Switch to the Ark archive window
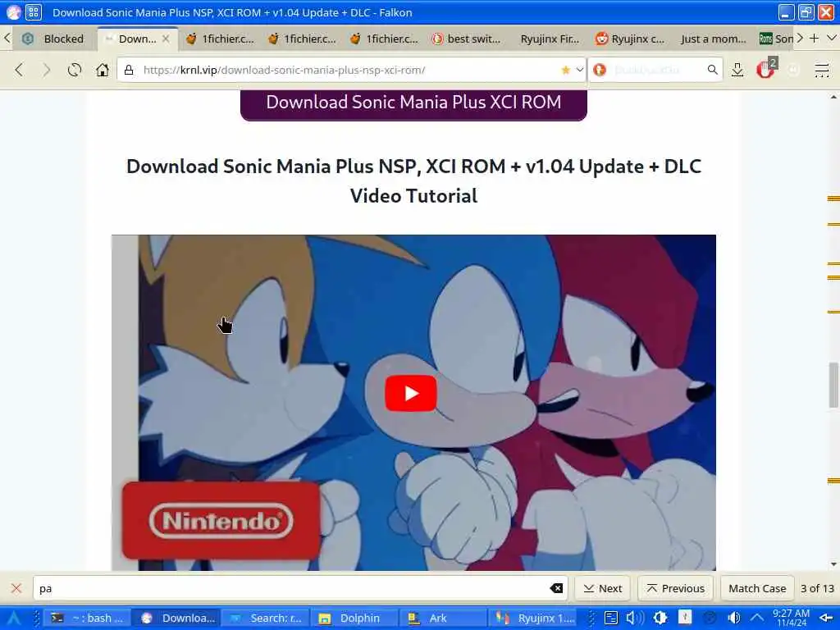This screenshot has height=630, width=840. pyautogui.click(x=442, y=619)
